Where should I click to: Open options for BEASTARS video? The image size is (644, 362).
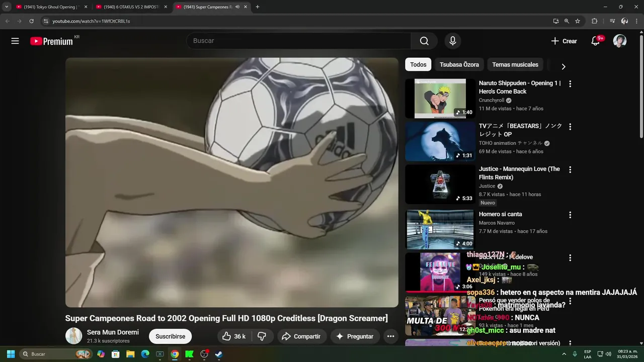click(570, 127)
